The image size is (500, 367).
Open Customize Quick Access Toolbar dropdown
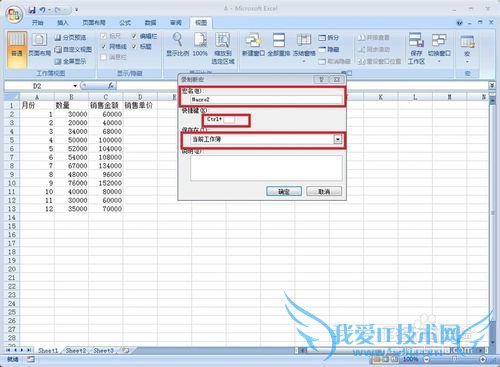coord(76,10)
